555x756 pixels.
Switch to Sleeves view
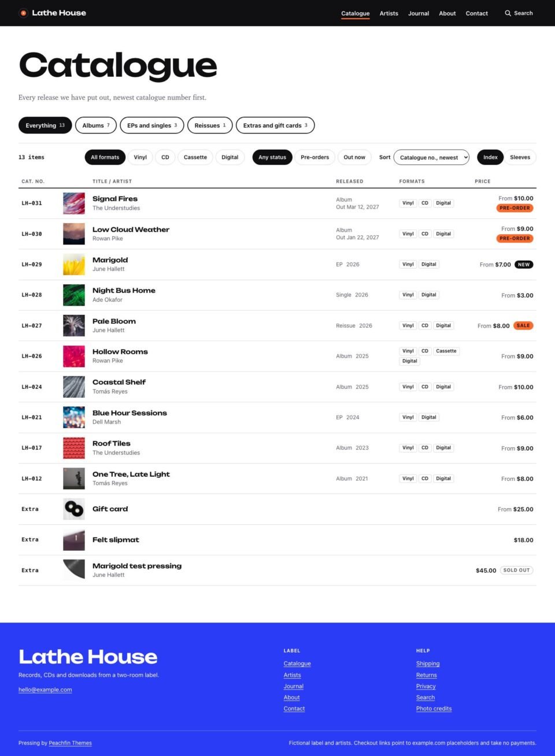click(x=520, y=157)
